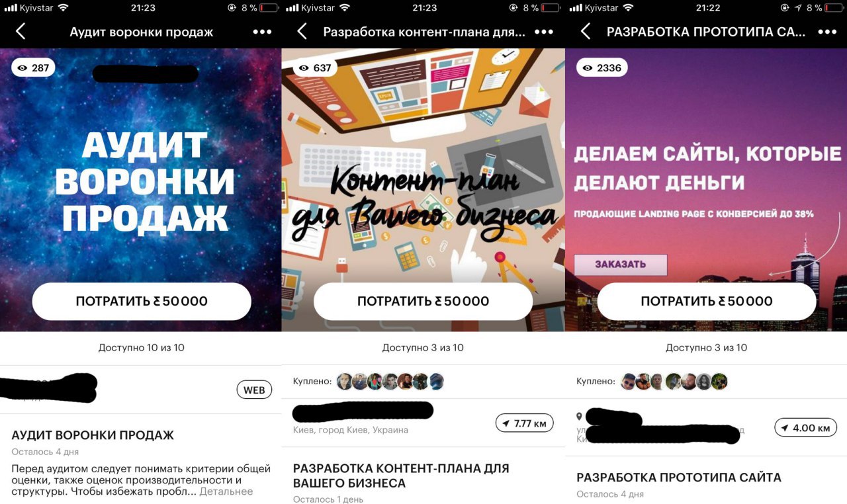Go back from РАЗРАБОТКА ПРОТОТИПА САЙТА screen
Image resolution: width=847 pixels, height=504 pixels.
click(x=585, y=31)
